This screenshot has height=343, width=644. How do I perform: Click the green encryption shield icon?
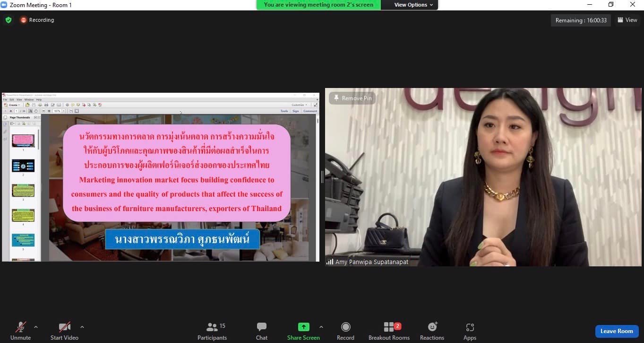click(x=9, y=20)
